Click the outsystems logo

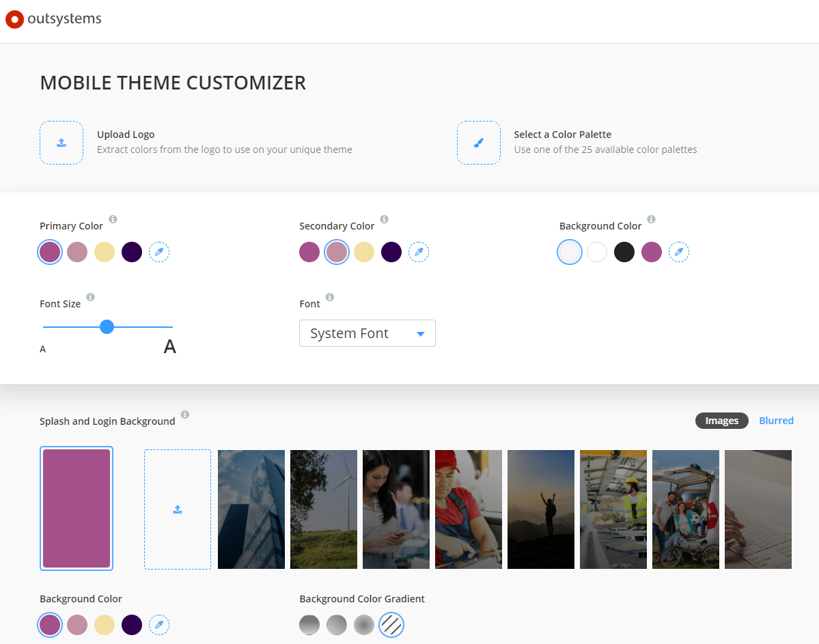click(53, 19)
